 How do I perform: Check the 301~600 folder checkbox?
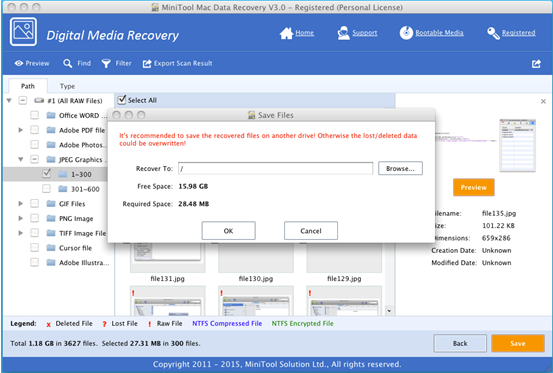46,189
